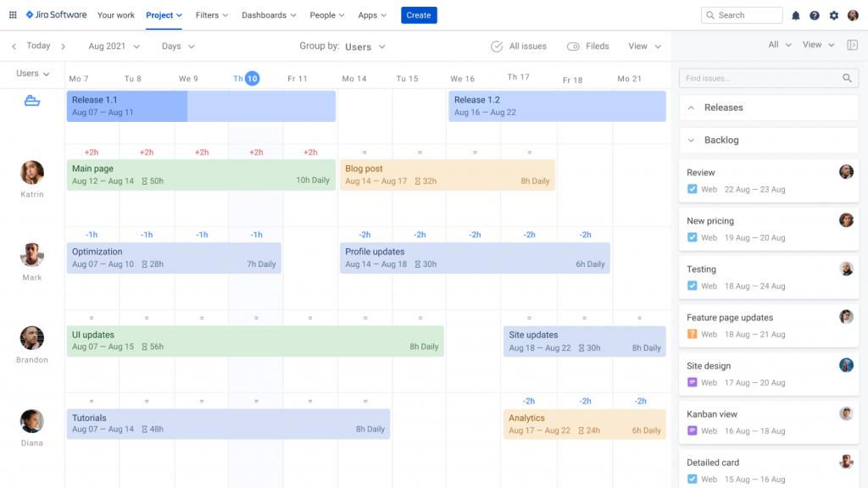Open the Jira apps grid icon
This screenshot has height=488, width=868.
(x=13, y=14)
